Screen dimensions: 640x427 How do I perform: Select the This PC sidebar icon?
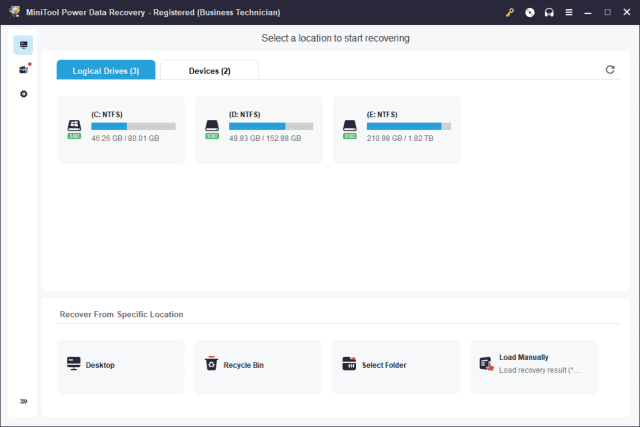[23, 45]
